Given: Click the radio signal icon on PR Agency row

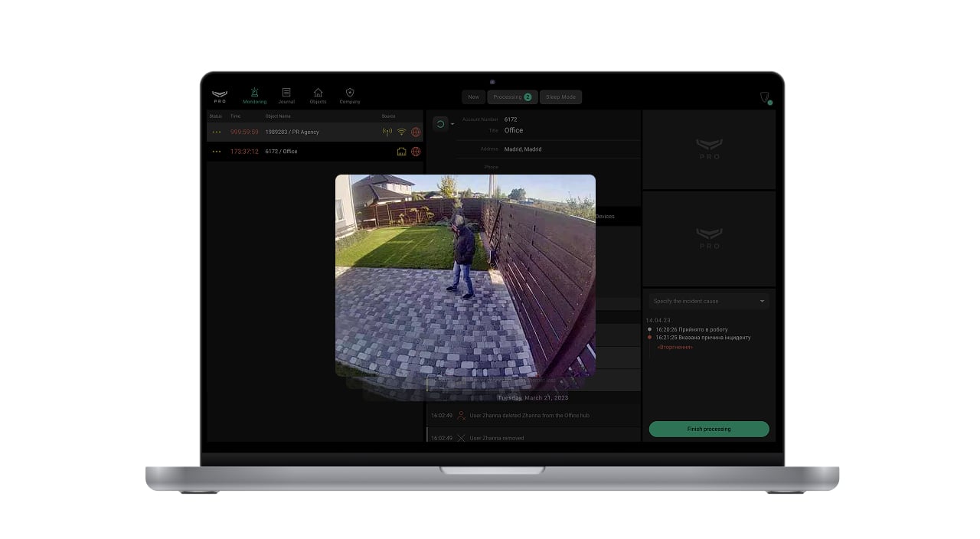Looking at the screenshot, I should 387,132.
